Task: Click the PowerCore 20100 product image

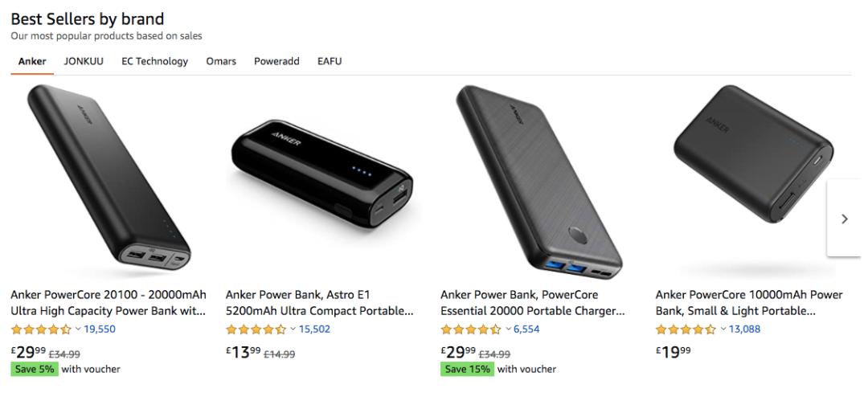Action: click(x=109, y=181)
